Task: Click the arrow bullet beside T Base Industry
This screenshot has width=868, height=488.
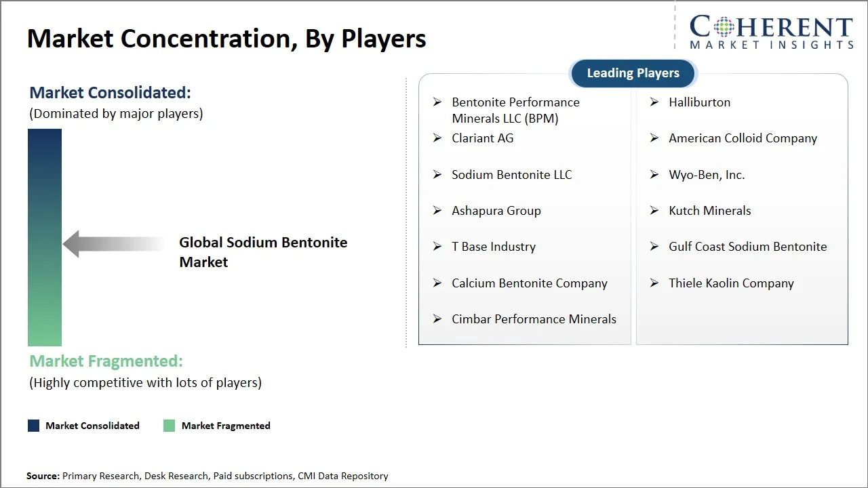Action: [437, 247]
